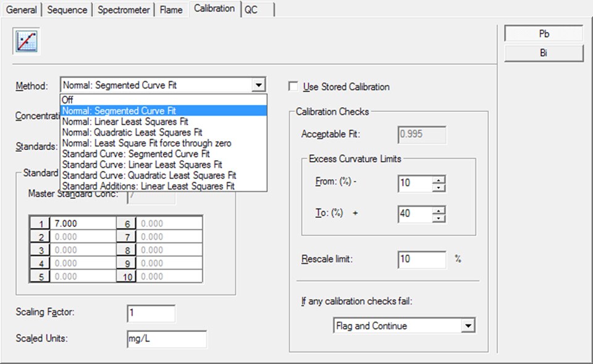Viewport: 593px width, 364px height.
Task: Switch to the General tab
Action: tap(21, 9)
